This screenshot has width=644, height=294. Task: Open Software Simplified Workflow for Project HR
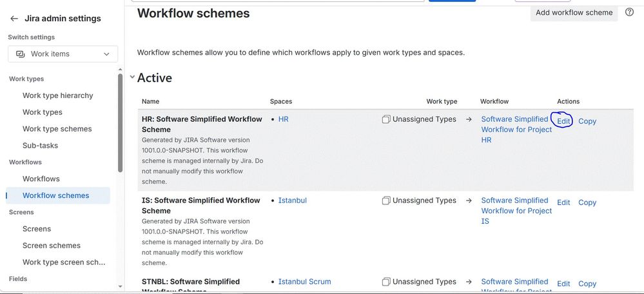coord(516,130)
